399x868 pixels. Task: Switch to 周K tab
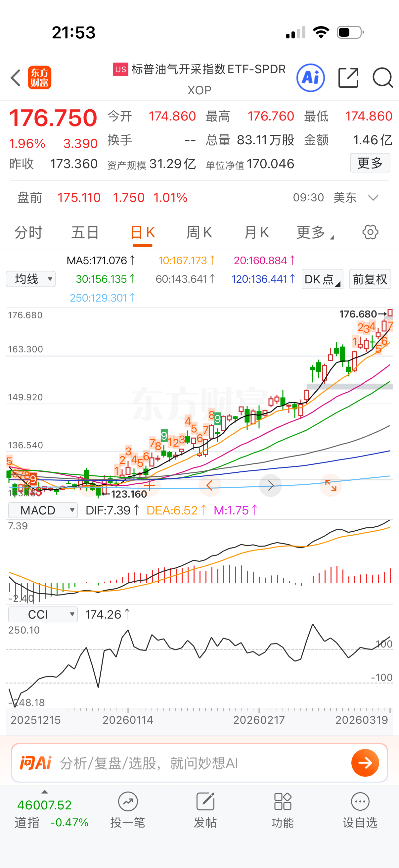[199, 232]
